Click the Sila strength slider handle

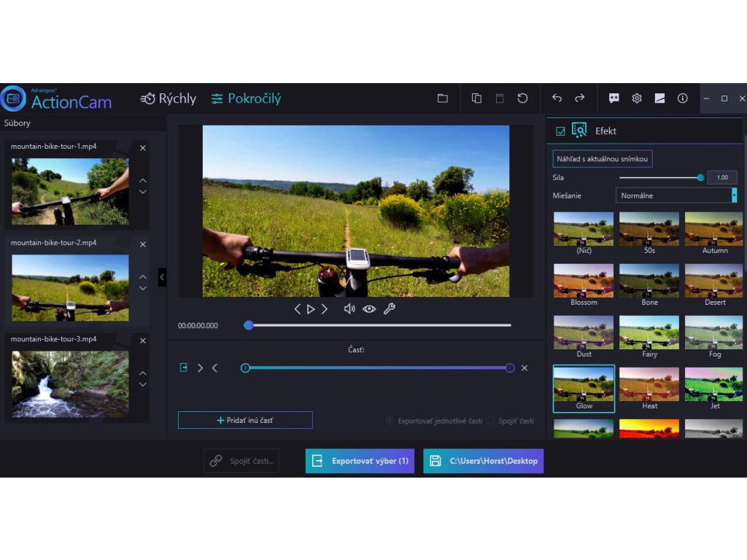point(700,177)
